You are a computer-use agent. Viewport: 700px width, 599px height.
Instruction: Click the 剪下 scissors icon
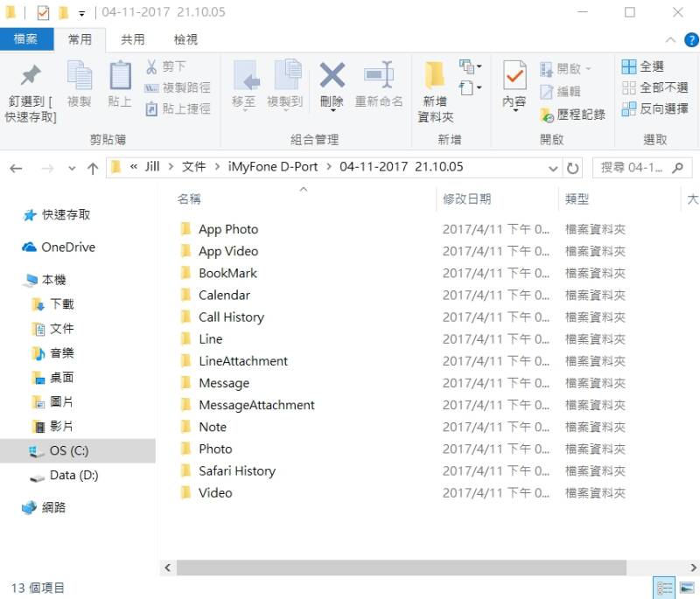(x=151, y=67)
